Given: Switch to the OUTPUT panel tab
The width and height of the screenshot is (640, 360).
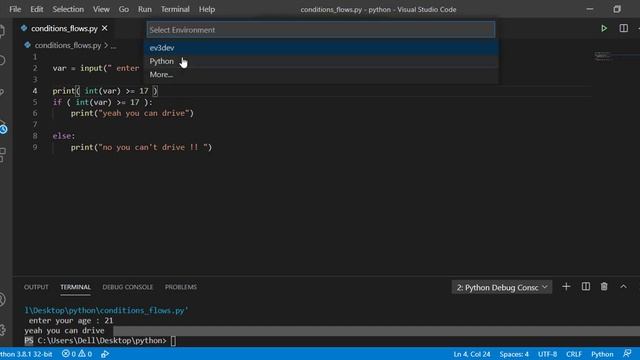Looking at the screenshot, I should pos(36,287).
